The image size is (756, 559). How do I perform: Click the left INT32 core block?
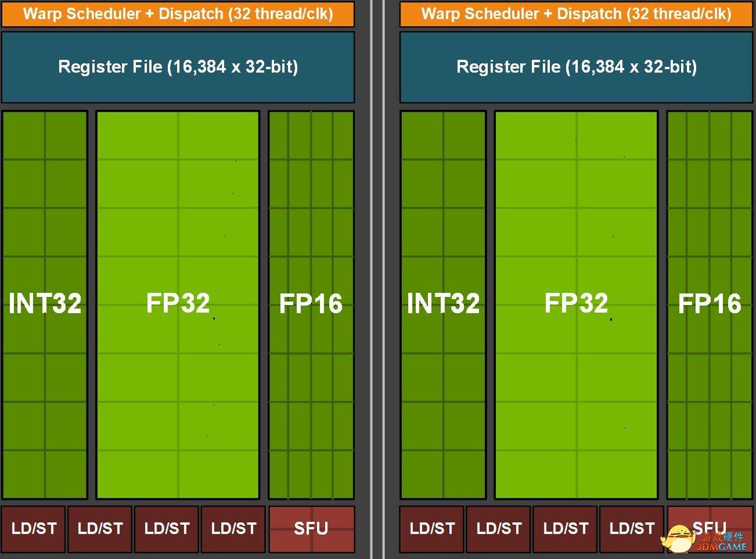click(45, 305)
